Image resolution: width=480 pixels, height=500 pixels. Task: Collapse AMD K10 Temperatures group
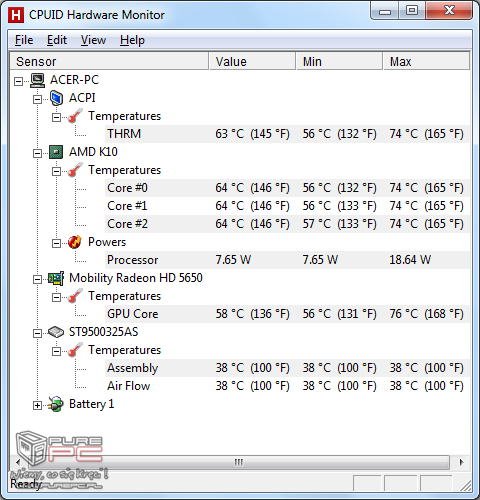[56, 171]
